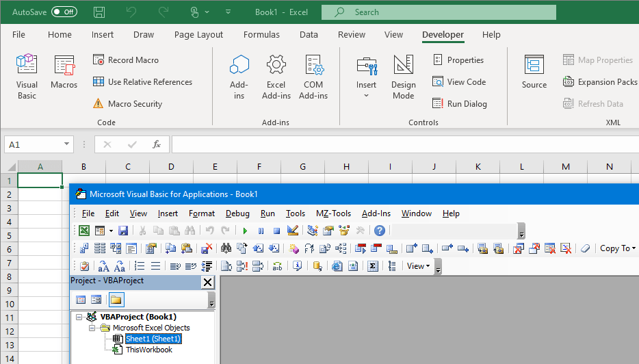The image size is (639, 364).
Task: Click the View Code icon in Project pane
Action: pyautogui.click(x=81, y=300)
